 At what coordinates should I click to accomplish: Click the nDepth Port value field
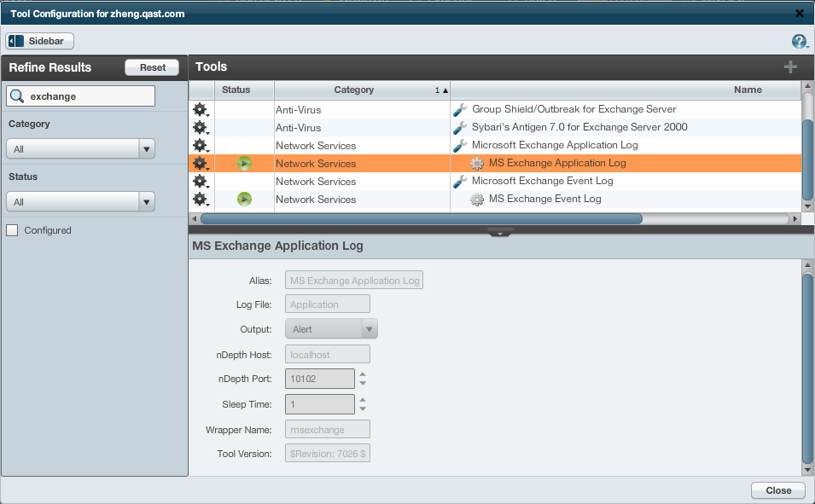pos(320,379)
